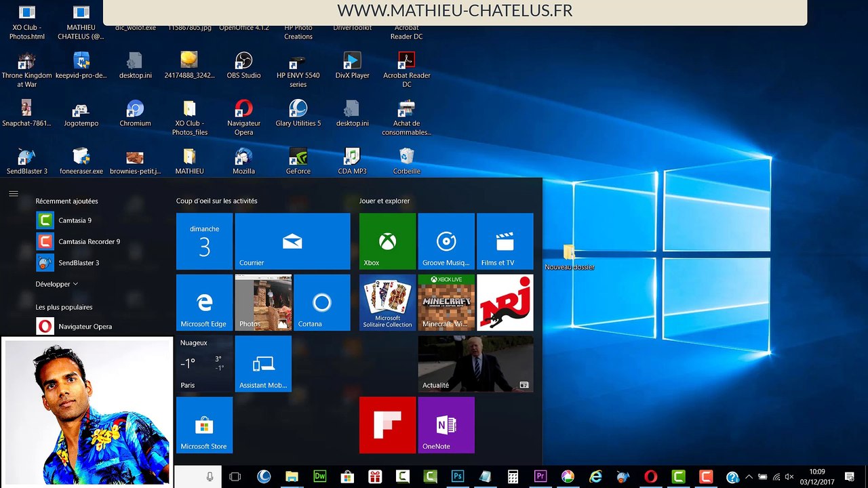Select Throne Kingdom at War desktop shortcut

pyautogui.click(x=26, y=70)
